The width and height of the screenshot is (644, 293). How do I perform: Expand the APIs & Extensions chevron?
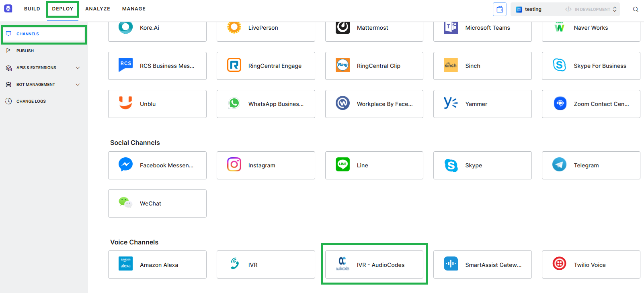point(78,68)
